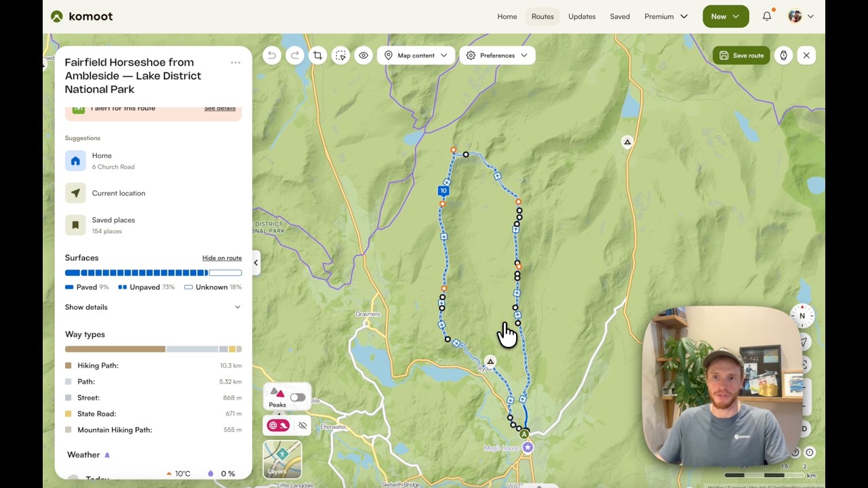The width and height of the screenshot is (868, 488).
Task: Close the route planner
Action: click(x=806, y=56)
